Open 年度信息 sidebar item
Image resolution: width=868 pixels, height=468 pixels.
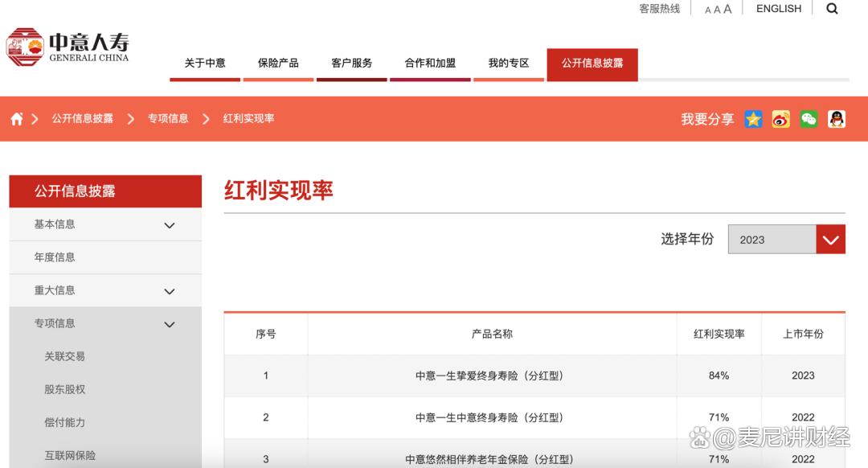105,257
